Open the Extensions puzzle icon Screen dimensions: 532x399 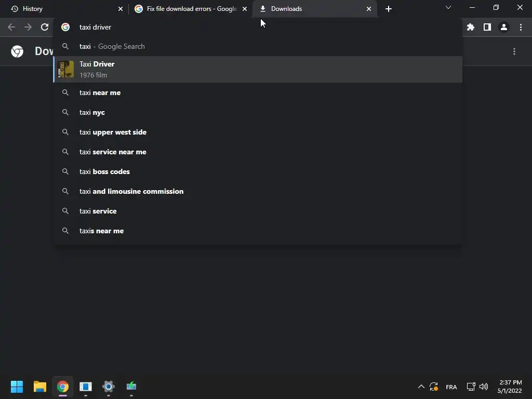pyautogui.click(x=471, y=27)
